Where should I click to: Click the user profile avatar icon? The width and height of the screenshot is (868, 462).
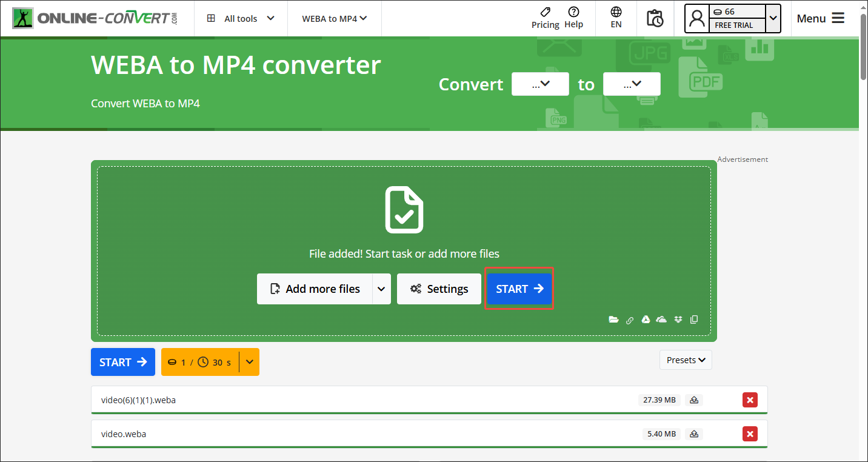coord(697,18)
